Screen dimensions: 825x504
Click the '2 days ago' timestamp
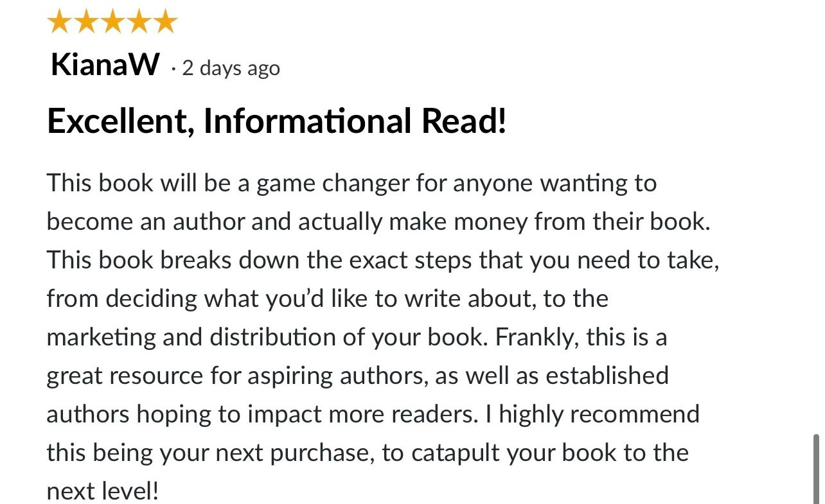pyautogui.click(x=231, y=68)
